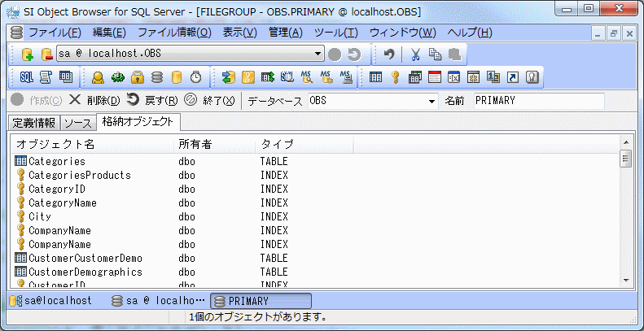The image size is (644, 331).
Task: Click the undo arrow toolbar icon
Action: click(x=389, y=54)
